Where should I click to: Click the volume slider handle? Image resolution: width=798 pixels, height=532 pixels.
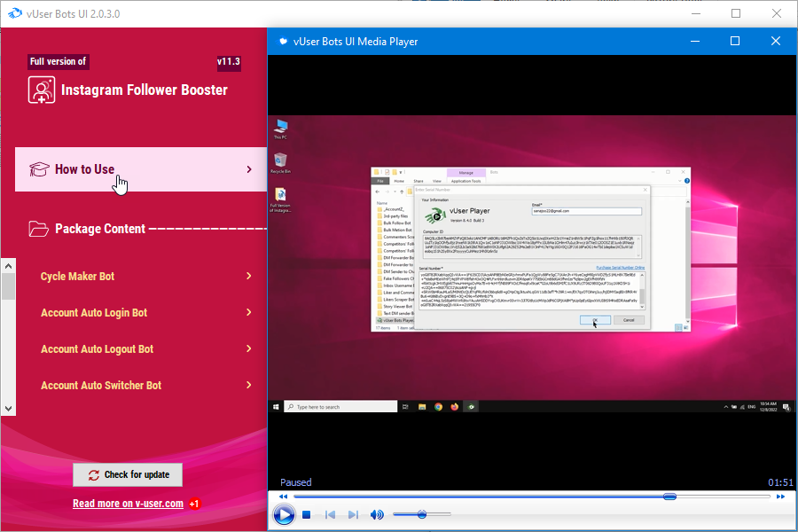point(422,514)
